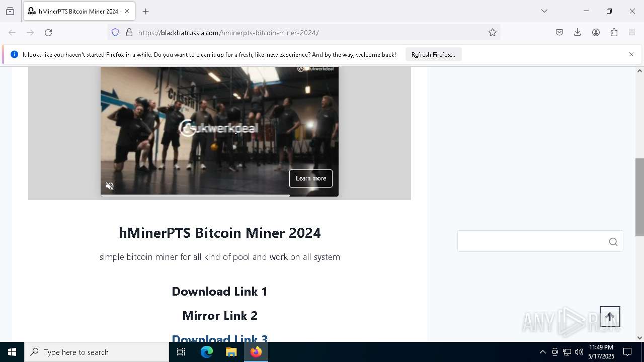Viewport: 644px width, 362px height.
Task: Click the scroll-to-top arrow button
Action: (610, 317)
